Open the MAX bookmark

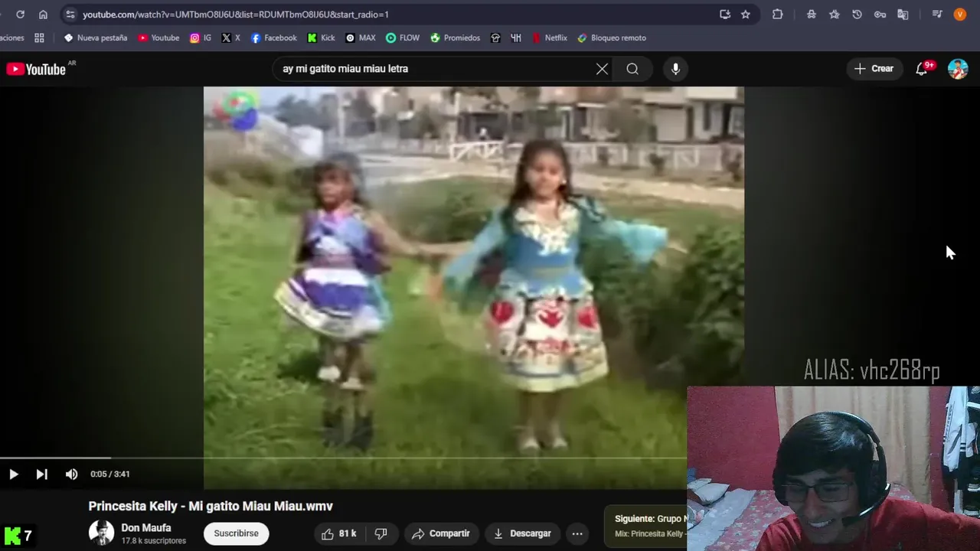pyautogui.click(x=360, y=37)
